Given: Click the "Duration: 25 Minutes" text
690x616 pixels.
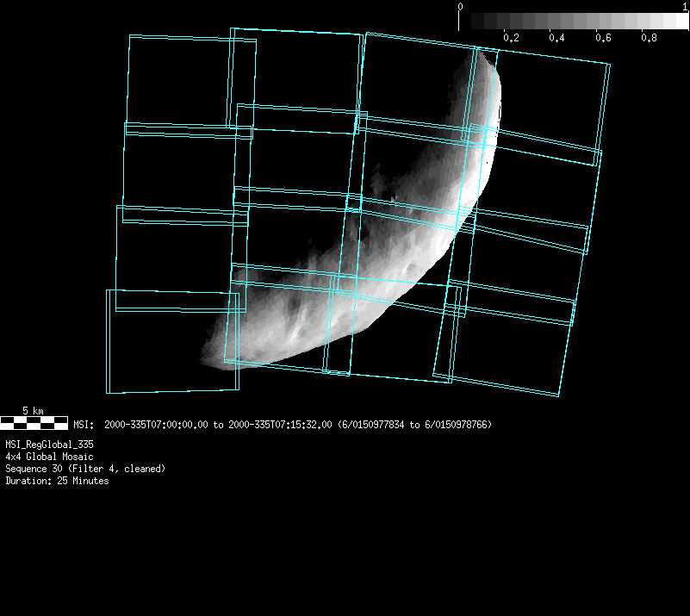Looking at the screenshot, I should (x=57, y=481).
